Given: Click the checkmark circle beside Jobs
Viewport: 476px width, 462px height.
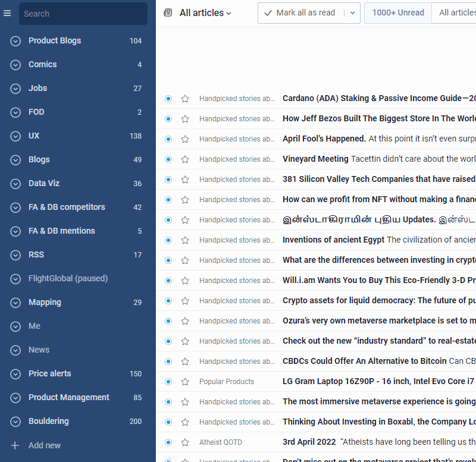Looking at the screenshot, I should tap(15, 88).
